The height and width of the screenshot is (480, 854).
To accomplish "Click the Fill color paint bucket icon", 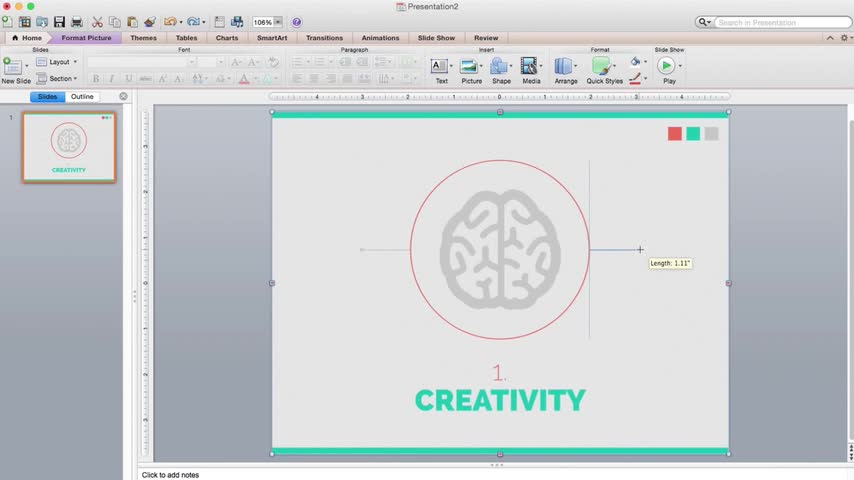I will (635, 62).
